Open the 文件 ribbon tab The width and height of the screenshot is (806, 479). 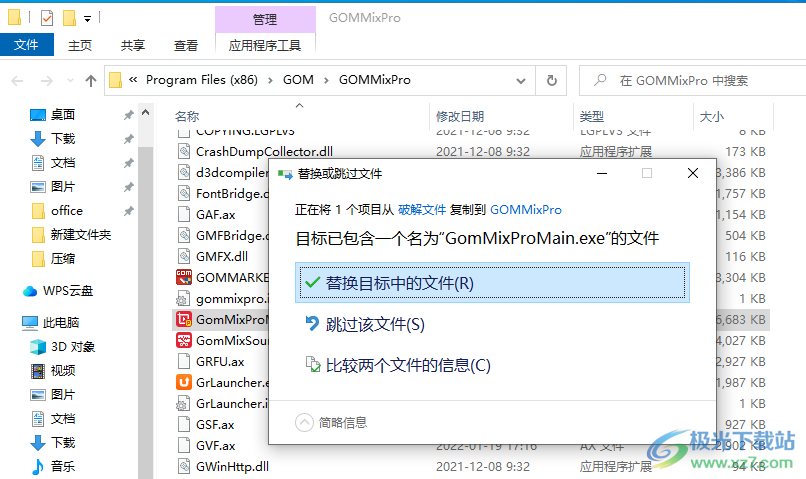coord(26,45)
